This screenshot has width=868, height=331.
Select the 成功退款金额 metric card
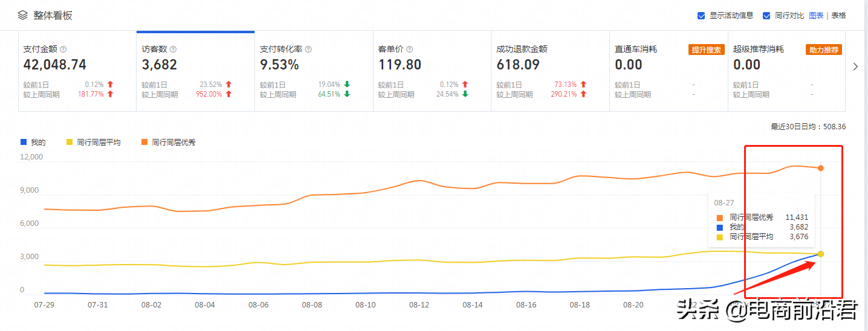pyautogui.click(x=550, y=71)
